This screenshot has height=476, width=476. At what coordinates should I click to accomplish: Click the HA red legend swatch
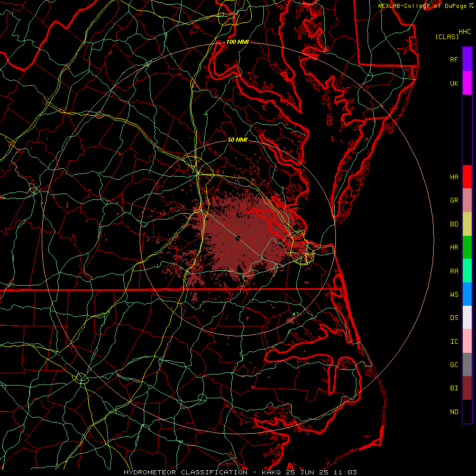point(467,177)
